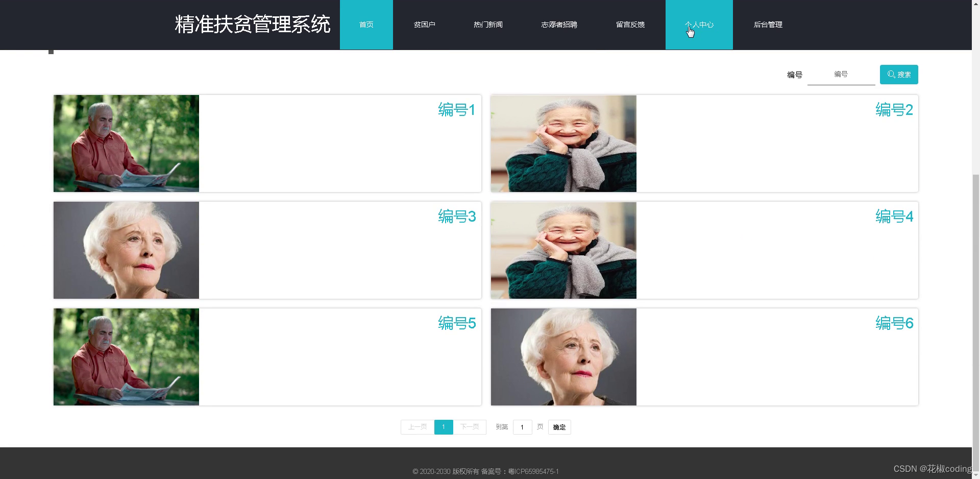Click the page jump number input box
980x479 pixels.
pyautogui.click(x=522, y=427)
